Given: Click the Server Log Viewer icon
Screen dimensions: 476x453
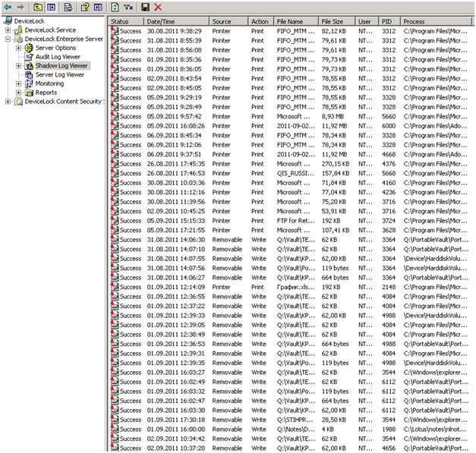Looking at the screenshot, I should click(29, 74).
